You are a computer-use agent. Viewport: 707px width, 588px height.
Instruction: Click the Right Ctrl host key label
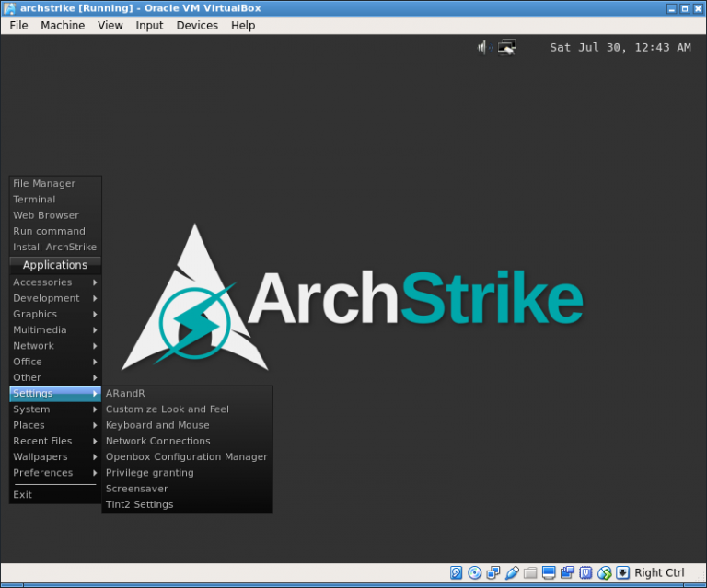659,572
